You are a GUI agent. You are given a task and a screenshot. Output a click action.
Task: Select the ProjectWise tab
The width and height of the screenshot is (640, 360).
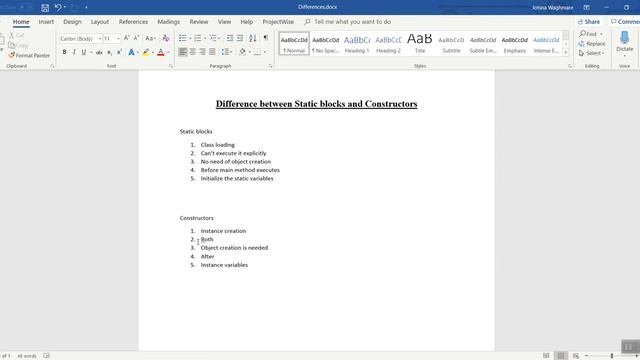tap(278, 22)
